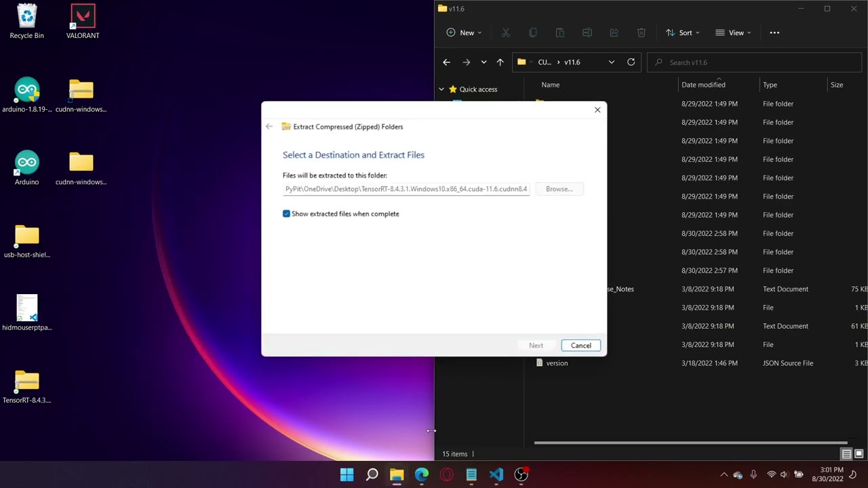Go back in File Explorer navigation
The height and width of the screenshot is (488, 868).
point(446,62)
